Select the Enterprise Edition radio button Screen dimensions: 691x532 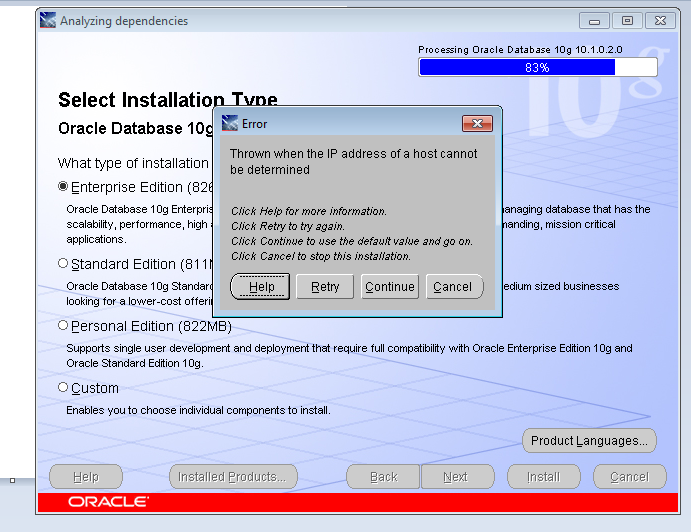pos(64,186)
